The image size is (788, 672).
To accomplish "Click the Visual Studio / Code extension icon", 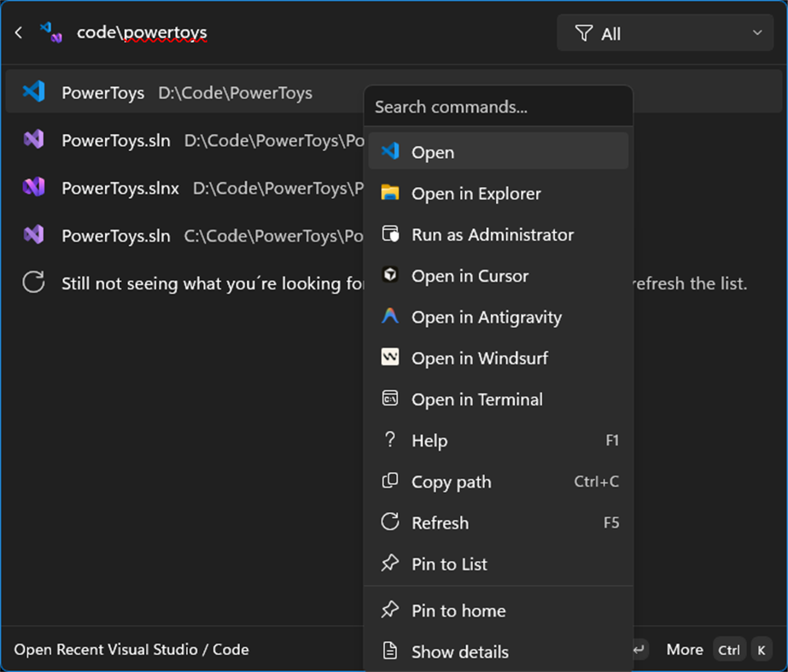I will point(50,33).
